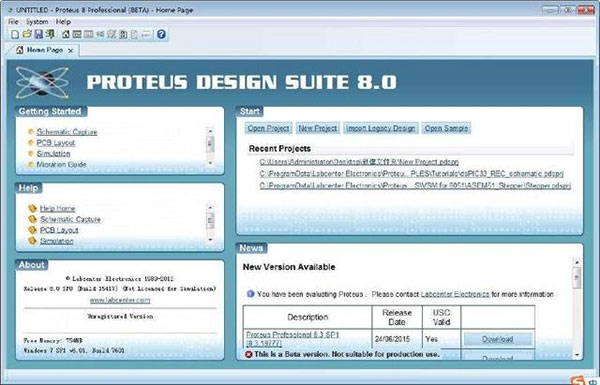Click the Close Project toolbar icon
This screenshot has height=385, width=600.
point(50,34)
